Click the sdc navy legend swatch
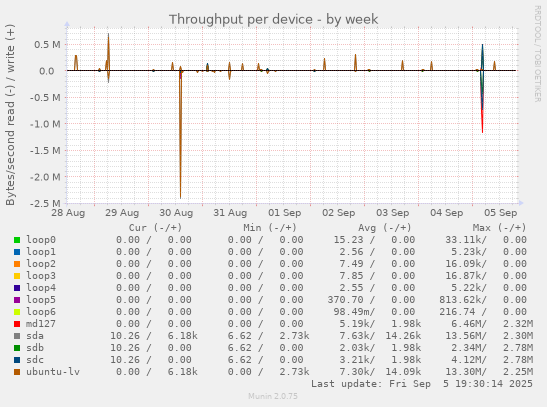 click(17, 360)
